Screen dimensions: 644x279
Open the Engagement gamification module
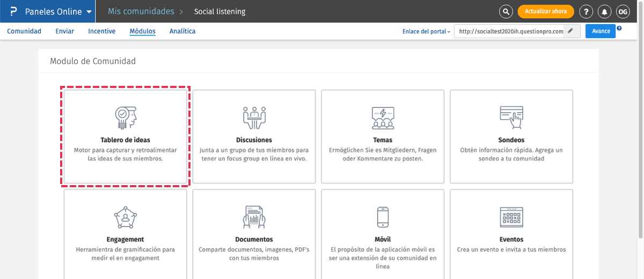point(125,234)
